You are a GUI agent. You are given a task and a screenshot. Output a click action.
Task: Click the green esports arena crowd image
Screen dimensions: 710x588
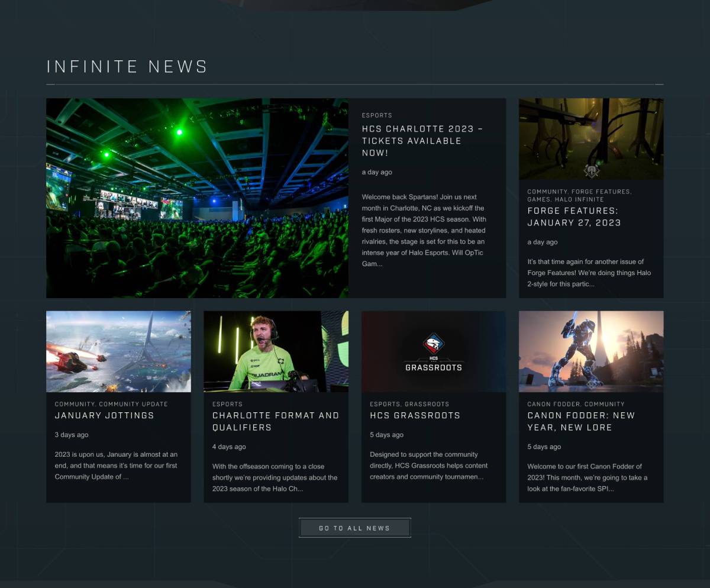click(x=197, y=198)
